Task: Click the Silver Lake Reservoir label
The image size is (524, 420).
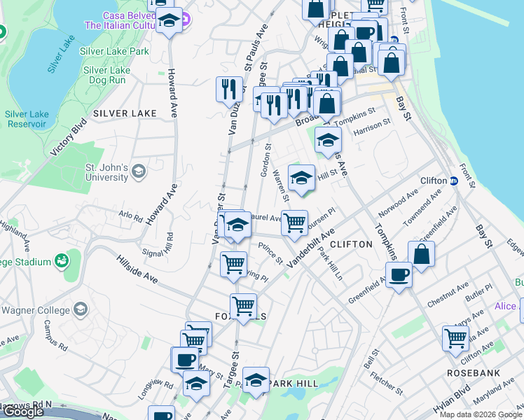Action: 27,119
